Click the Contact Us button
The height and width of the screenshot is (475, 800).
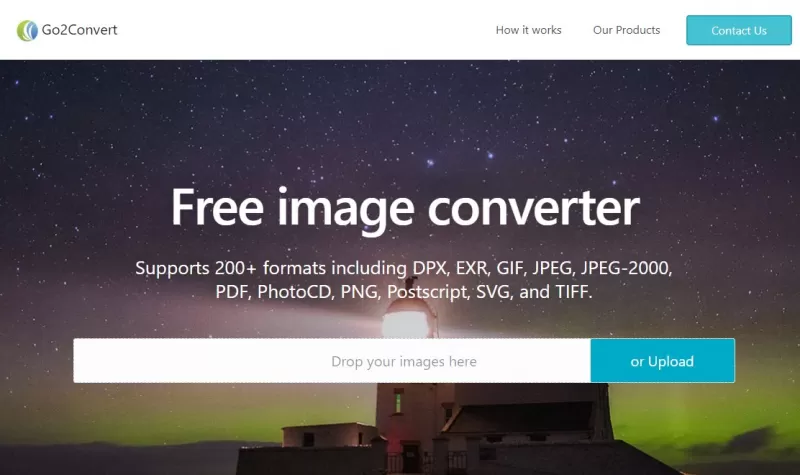coord(739,31)
